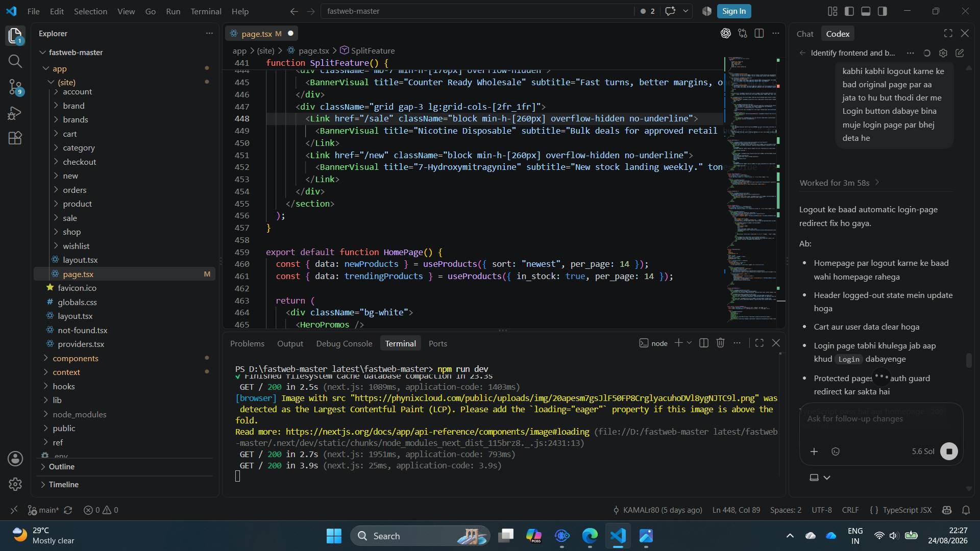Open the Terminal menu

click(x=206, y=11)
